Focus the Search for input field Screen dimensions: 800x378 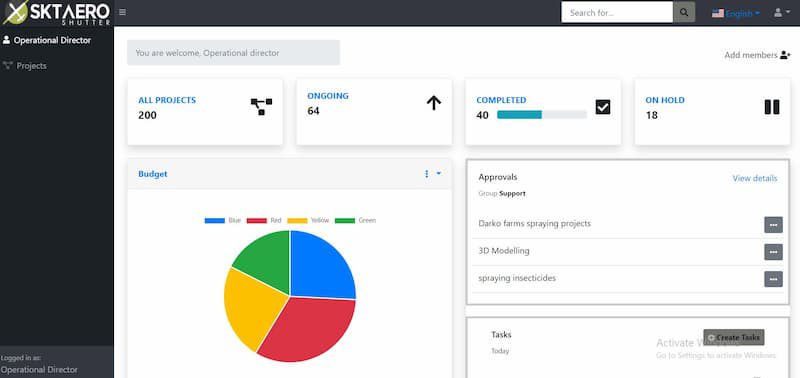pyautogui.click(x=617, y=12)
